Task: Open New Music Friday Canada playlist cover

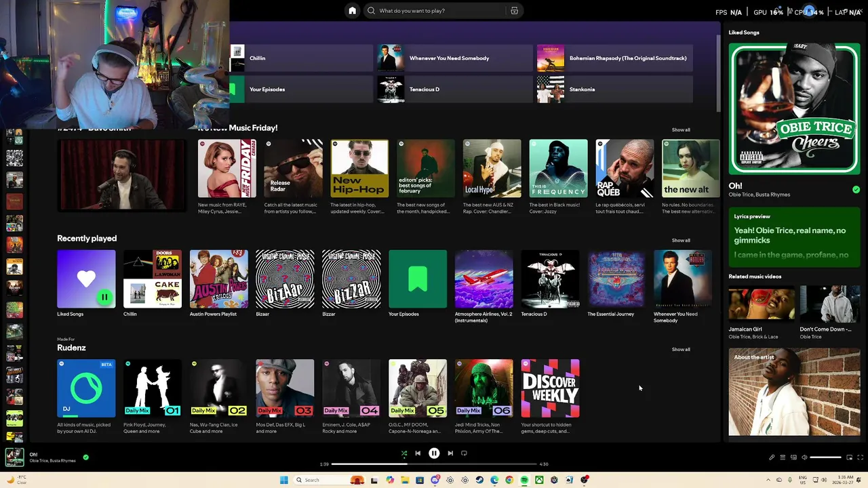Action: (x=227, y=169)
